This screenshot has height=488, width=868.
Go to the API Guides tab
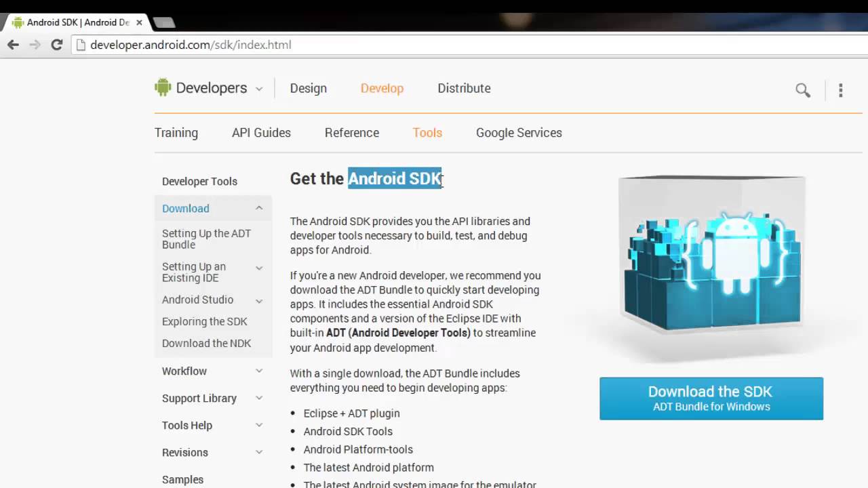[x=261, y=133]
